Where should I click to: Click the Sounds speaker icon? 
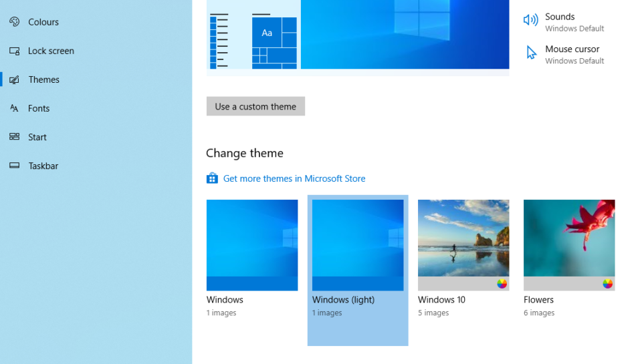click(x=530, y=19)
